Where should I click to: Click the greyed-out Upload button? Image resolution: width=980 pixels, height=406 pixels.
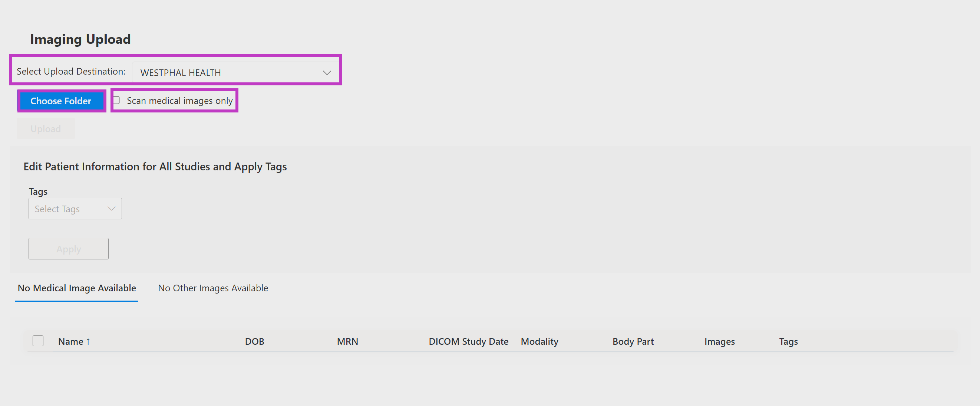pyautogui.click(x=46, y=129)
